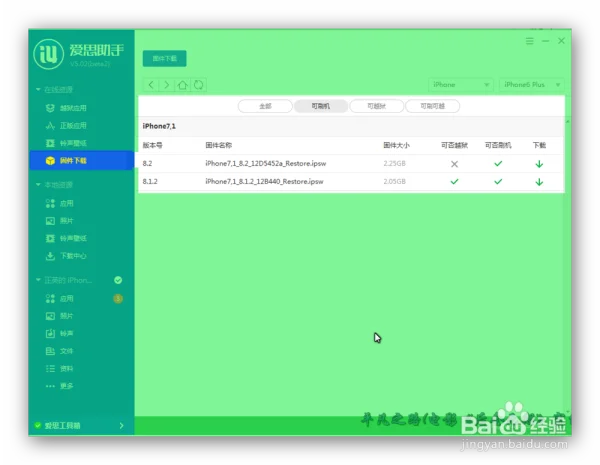The image size is (600, 465).
Task: Click version 8.2 cell
Action: point(147,163)
